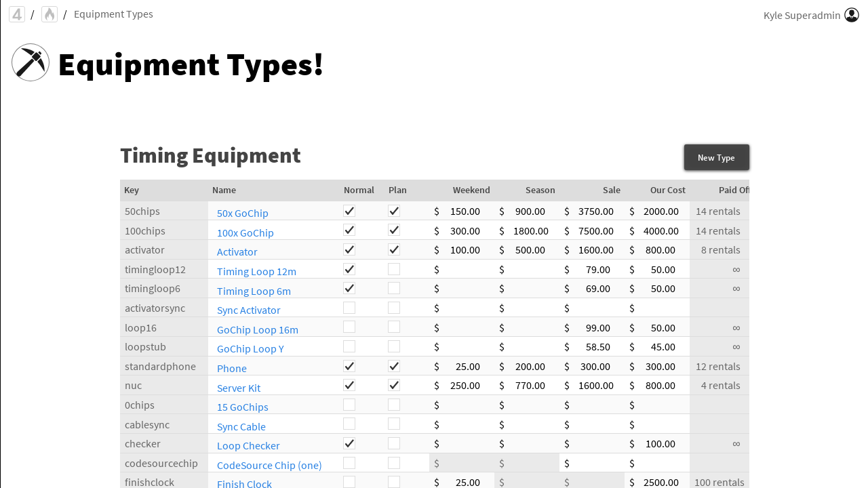Click the pickaxe Equipment Types icon

[31, 62]
